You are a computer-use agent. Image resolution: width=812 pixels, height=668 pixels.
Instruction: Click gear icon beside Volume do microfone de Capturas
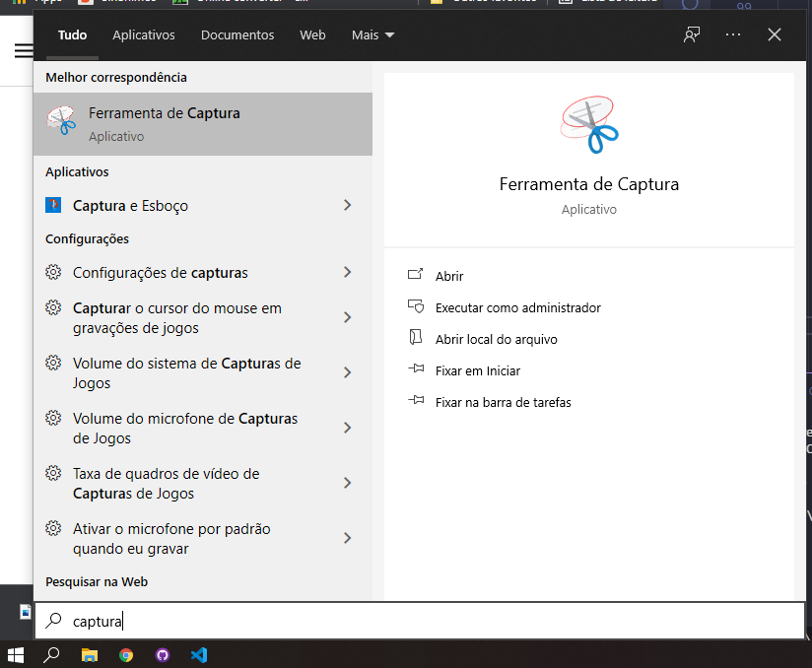tap(53, 418)
